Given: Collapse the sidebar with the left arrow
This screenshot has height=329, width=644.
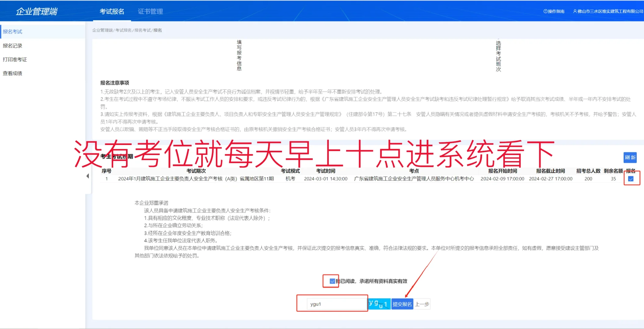Looking at the screenshot, I should point(88,176).
